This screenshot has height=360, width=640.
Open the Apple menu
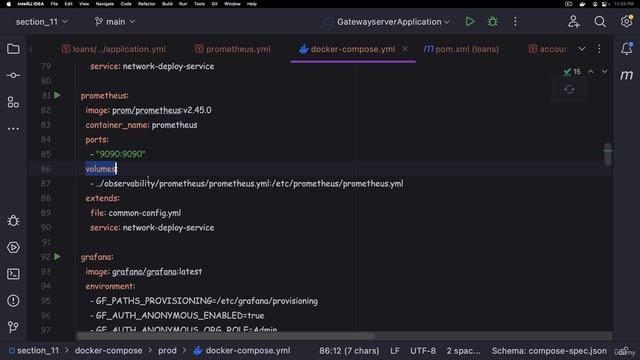[8, 4]
